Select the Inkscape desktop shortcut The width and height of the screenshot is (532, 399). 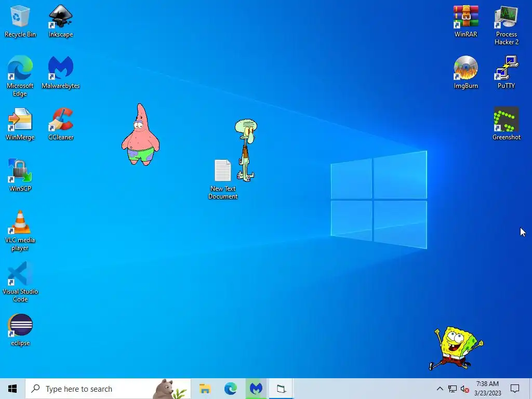[x=61, y=21]
